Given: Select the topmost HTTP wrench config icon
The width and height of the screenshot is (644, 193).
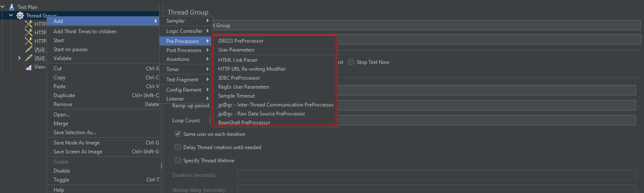Looking at the screenshot, I should coord(28,24).
